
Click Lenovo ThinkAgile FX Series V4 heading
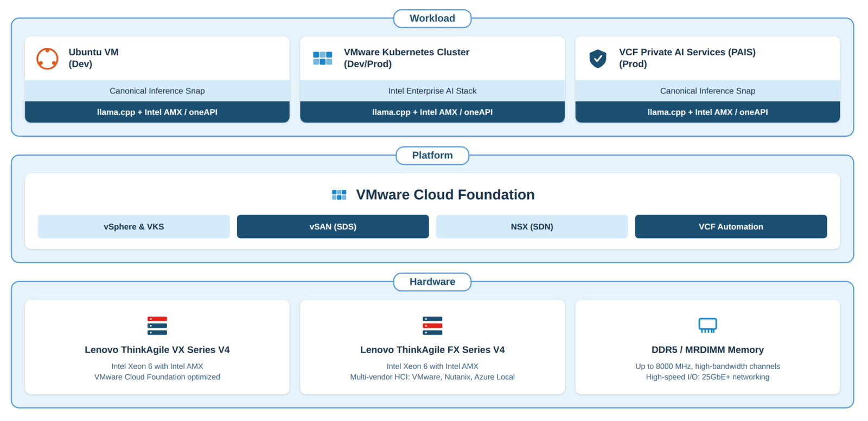[432, 350]
